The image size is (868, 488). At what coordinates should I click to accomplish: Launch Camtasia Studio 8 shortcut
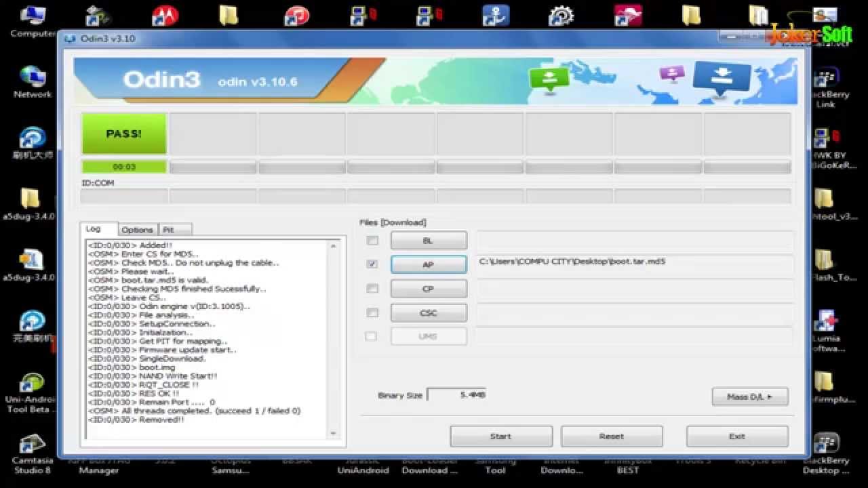click(32, 453)
